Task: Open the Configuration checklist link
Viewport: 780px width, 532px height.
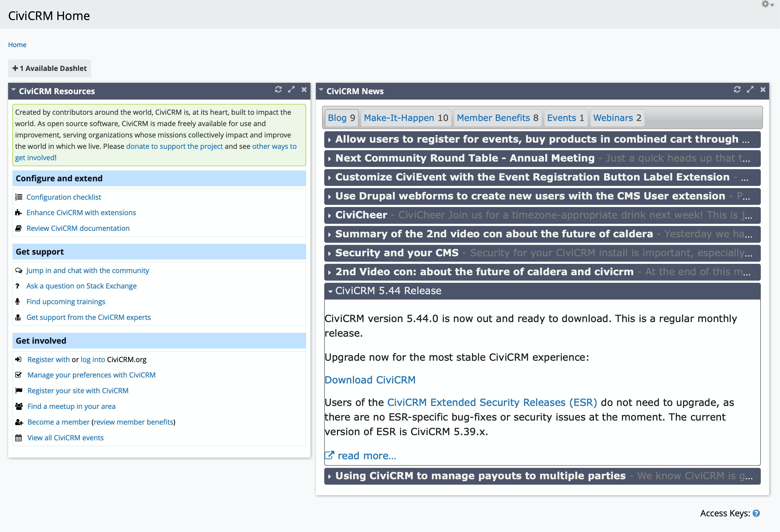Action: coord(64,197)
